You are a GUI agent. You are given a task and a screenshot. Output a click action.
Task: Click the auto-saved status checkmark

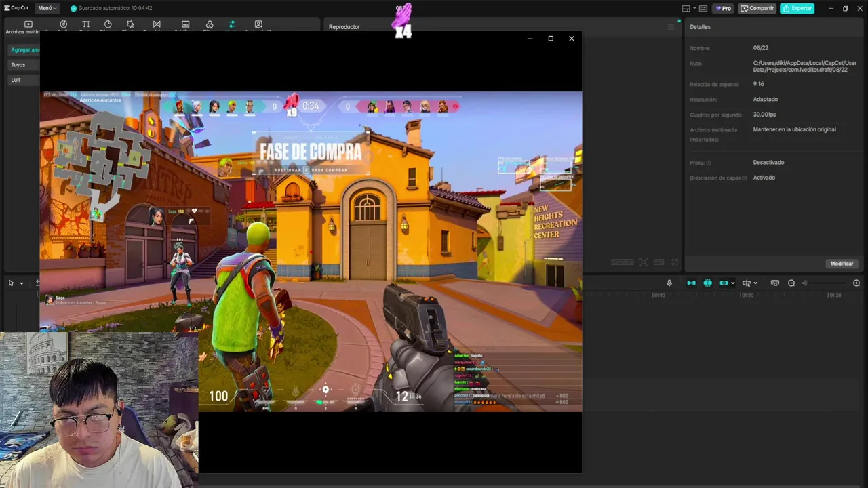[x=74, y=8]
